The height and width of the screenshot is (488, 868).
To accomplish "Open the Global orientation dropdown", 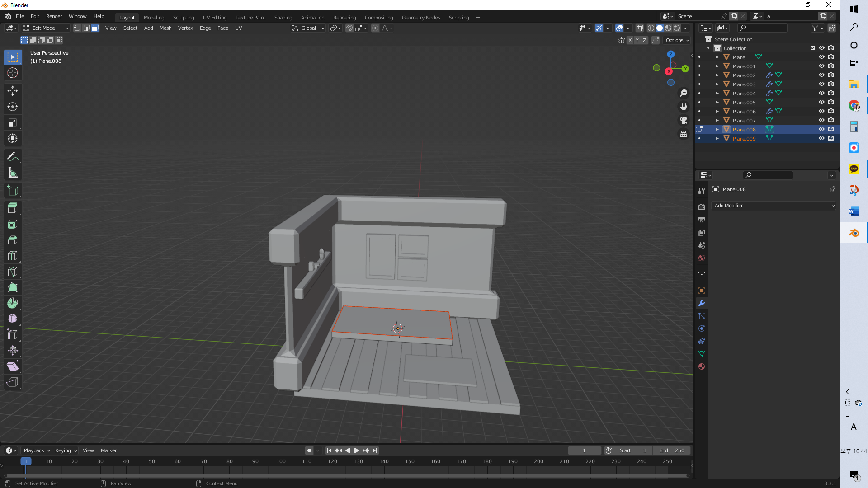I will click(308, 28).
